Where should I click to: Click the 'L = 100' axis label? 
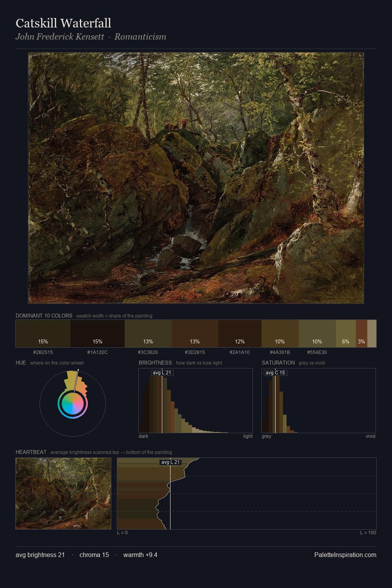pyautogui.click(x=368, y=533)
